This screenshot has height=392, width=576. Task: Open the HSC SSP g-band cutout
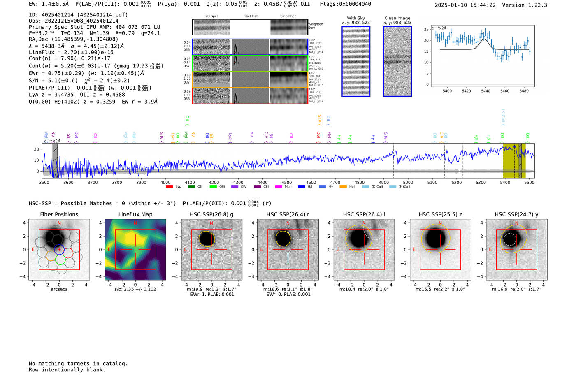click(x=211, y=250)
